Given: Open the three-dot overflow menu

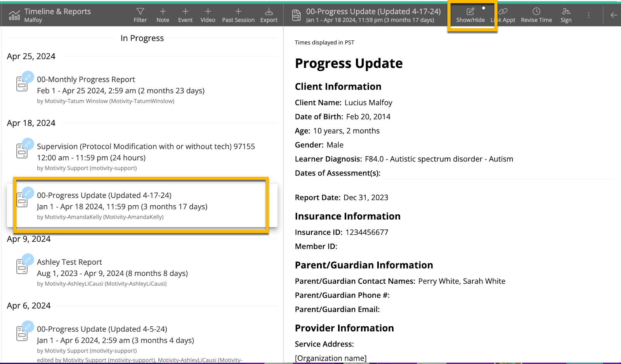Looking at the screenshot, I should tap(588, 15).
